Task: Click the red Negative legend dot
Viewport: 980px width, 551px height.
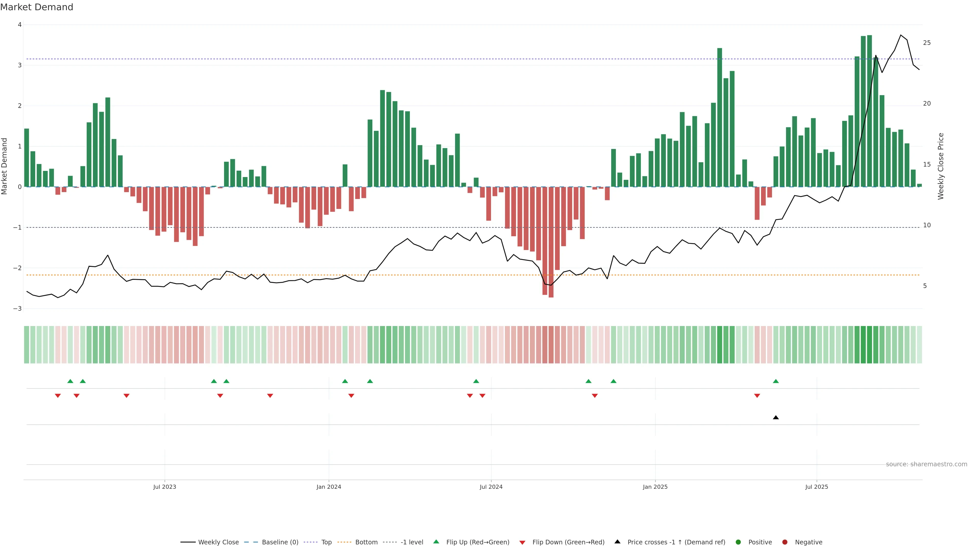Action: pos(785,542)
